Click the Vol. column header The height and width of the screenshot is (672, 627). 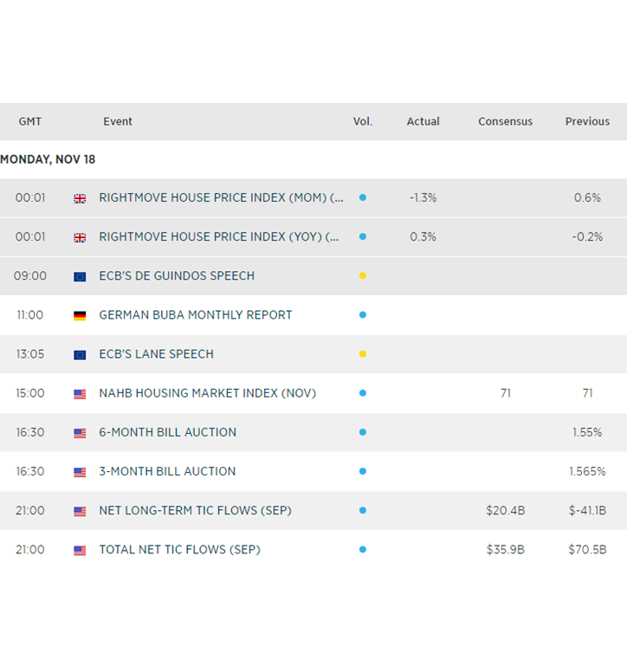(x=363, y=122)
